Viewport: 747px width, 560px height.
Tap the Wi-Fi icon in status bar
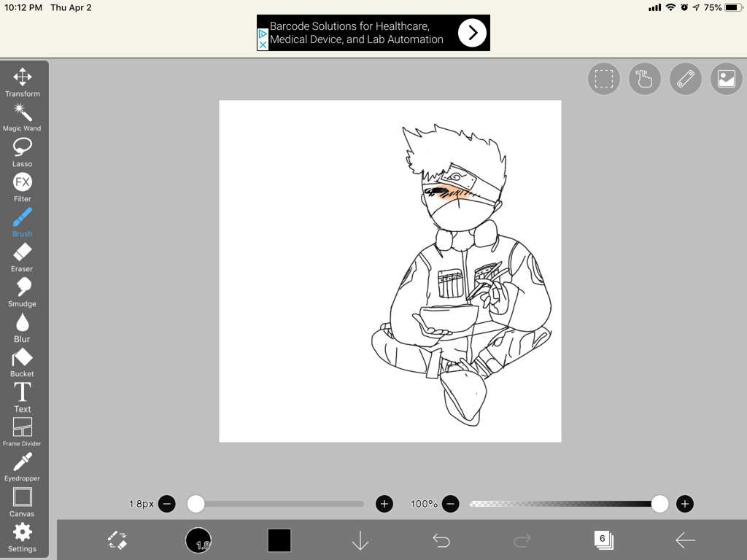point(671,7)
